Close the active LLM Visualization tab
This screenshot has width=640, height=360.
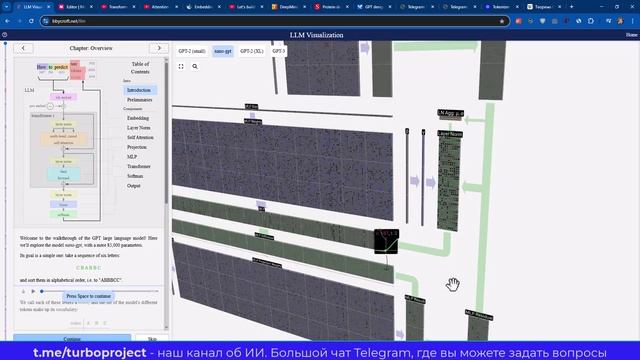coord(49,7)
